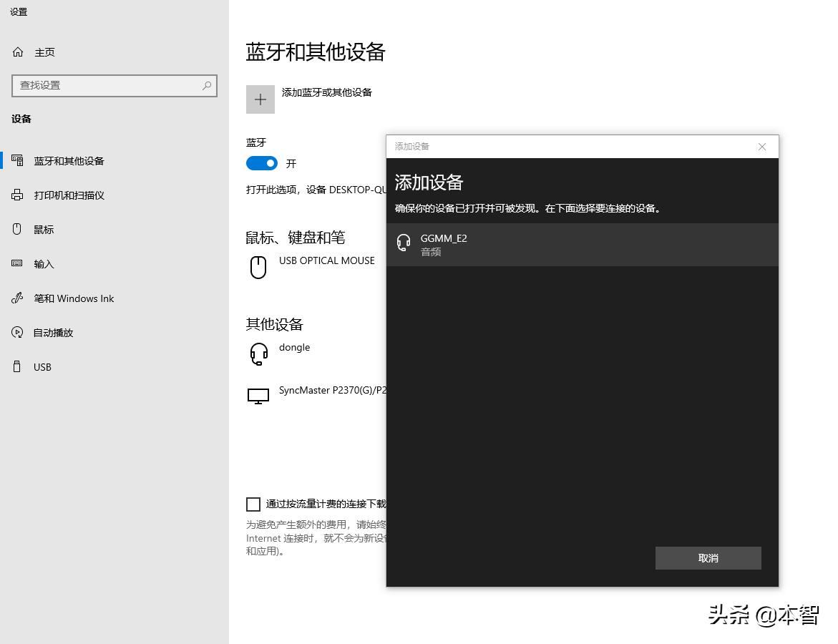This screenshot has width=838, height=644.
Task: Click the dongle headset icon
Action: [259, 353]
